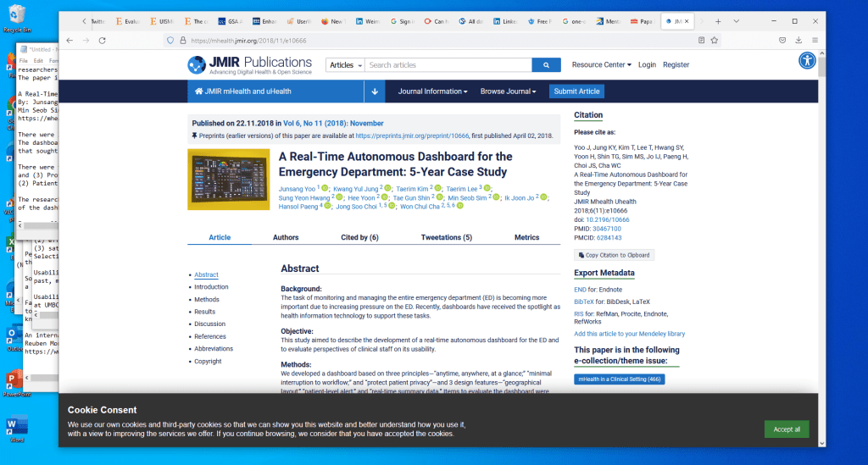Open Firefox downloads arrow icon
This screenshot has width=868, height=465.
point(798,40)
